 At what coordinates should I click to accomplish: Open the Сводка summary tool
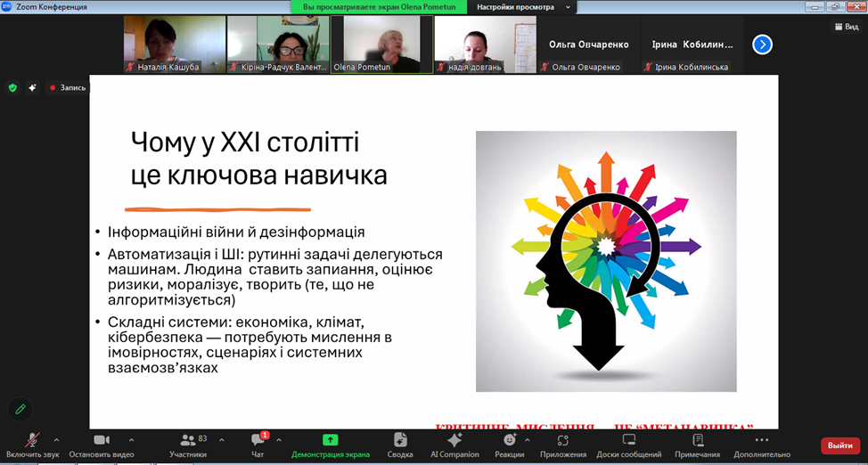click(x=400, y=441)
